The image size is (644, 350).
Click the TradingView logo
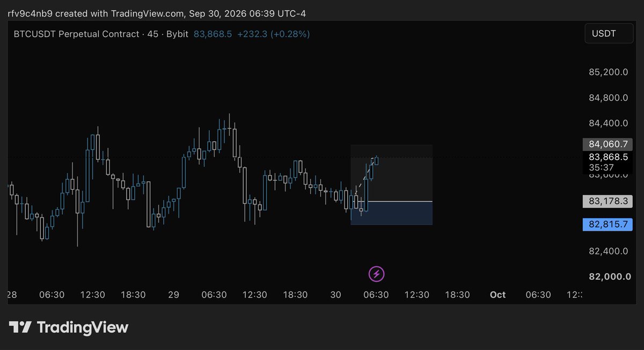point(69,327)
